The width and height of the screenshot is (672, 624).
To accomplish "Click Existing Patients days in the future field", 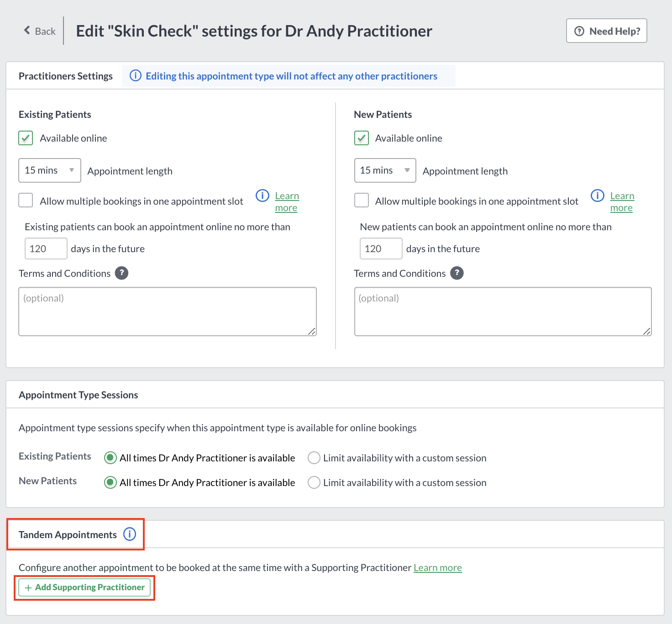I will click(x=46, y=249).
